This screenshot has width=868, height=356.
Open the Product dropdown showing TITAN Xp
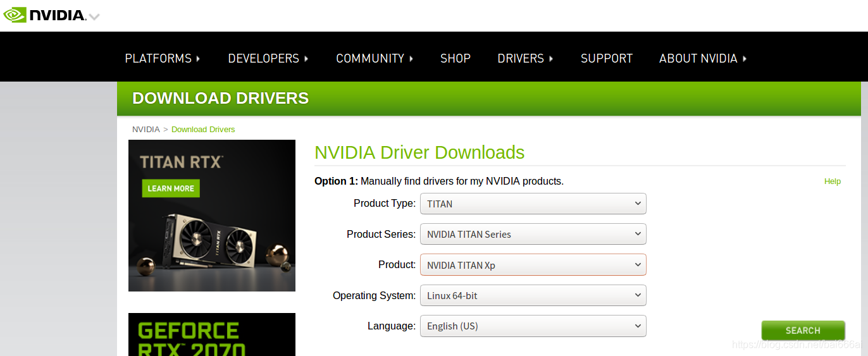(533, 265)
